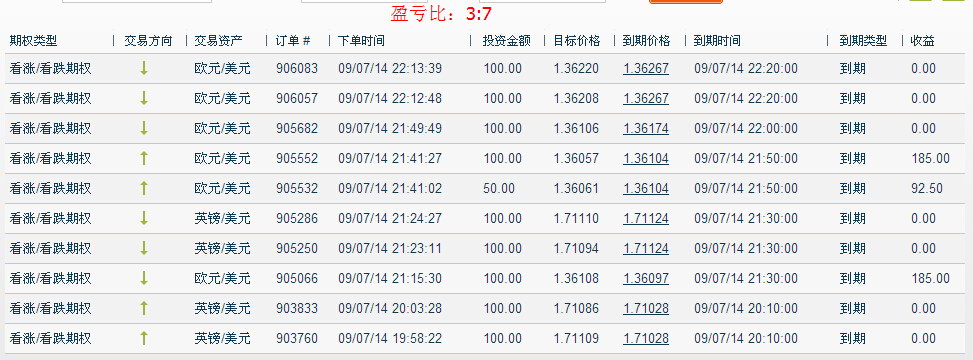
Task: Open expiry price 1.71124 for order 905250
Action: click(646, 248)
